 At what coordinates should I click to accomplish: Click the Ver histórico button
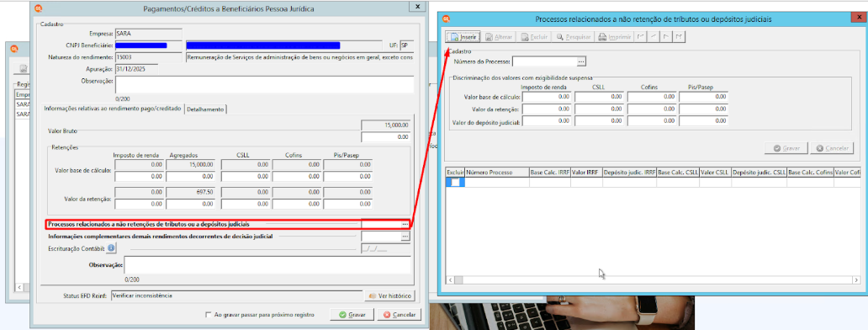[389, 295]
